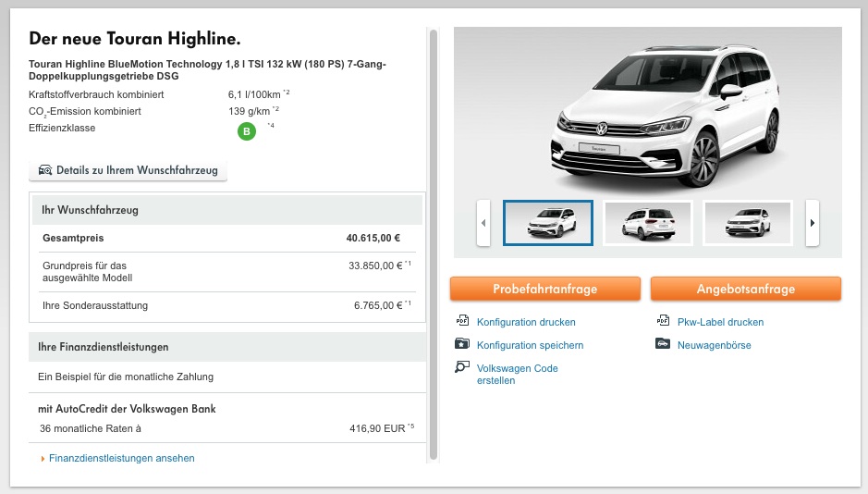Click the Angebotsanfrage button
This screenshot has width=868, height=494.
coord(746,289)
